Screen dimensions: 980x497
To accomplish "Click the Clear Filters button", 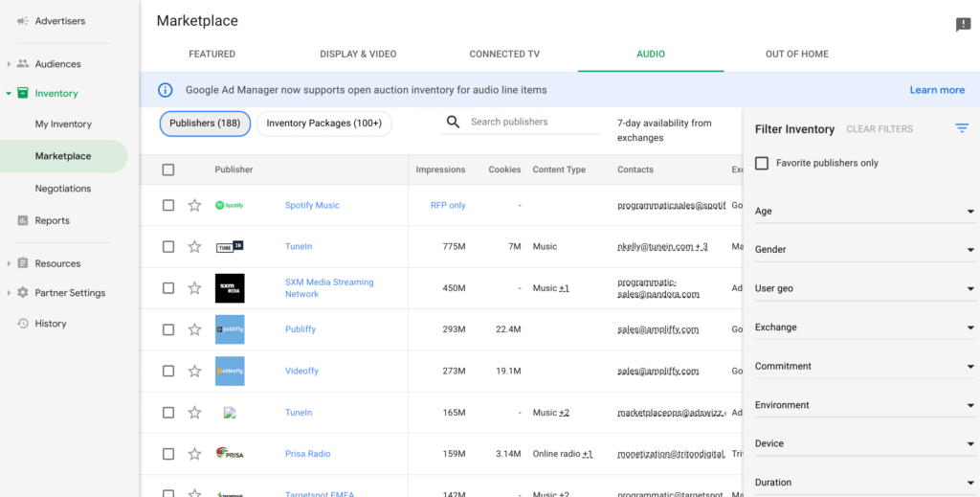I will 880,129.
